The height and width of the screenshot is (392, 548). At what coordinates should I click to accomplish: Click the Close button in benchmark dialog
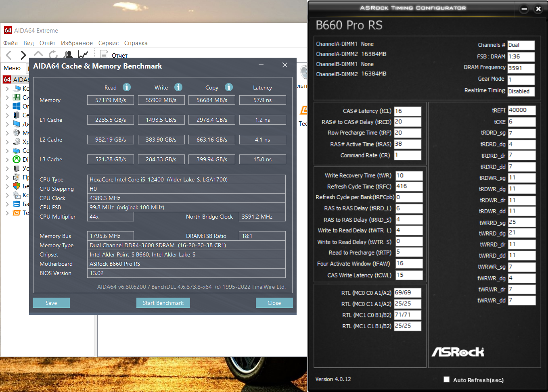coord(274,303)
